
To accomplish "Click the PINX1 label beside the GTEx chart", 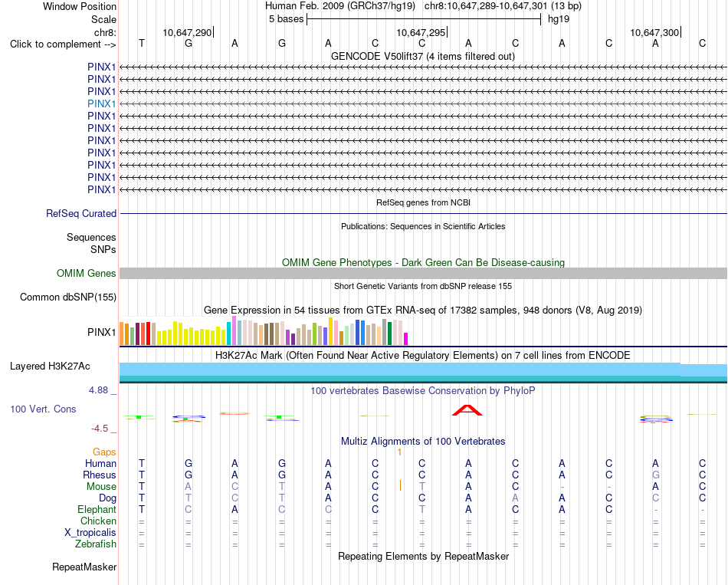I will click(101, 332).
